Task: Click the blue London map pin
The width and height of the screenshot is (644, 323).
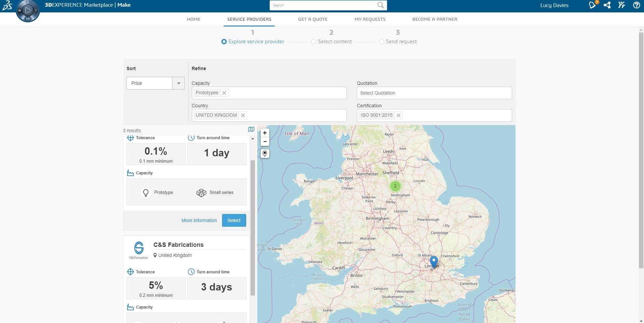Action: [434, 262]
